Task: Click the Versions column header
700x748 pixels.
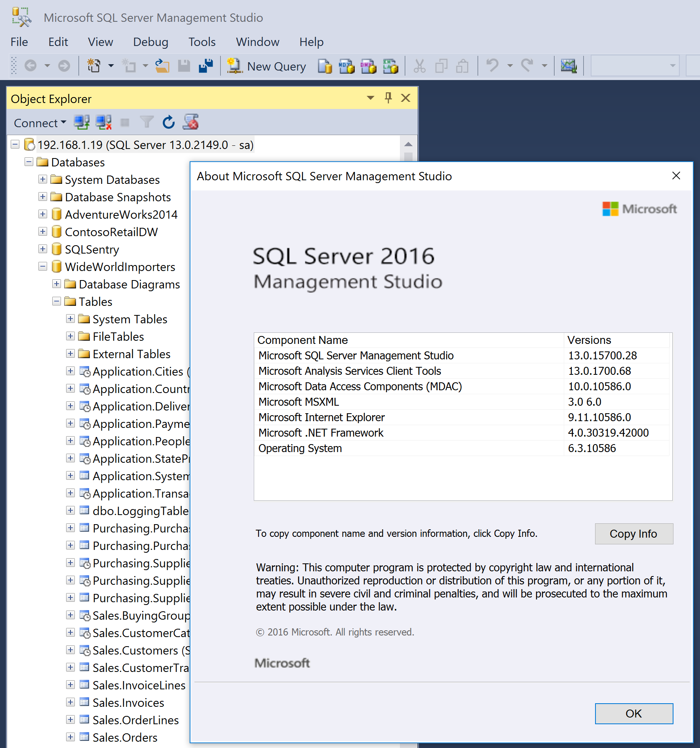Action: 616,340
